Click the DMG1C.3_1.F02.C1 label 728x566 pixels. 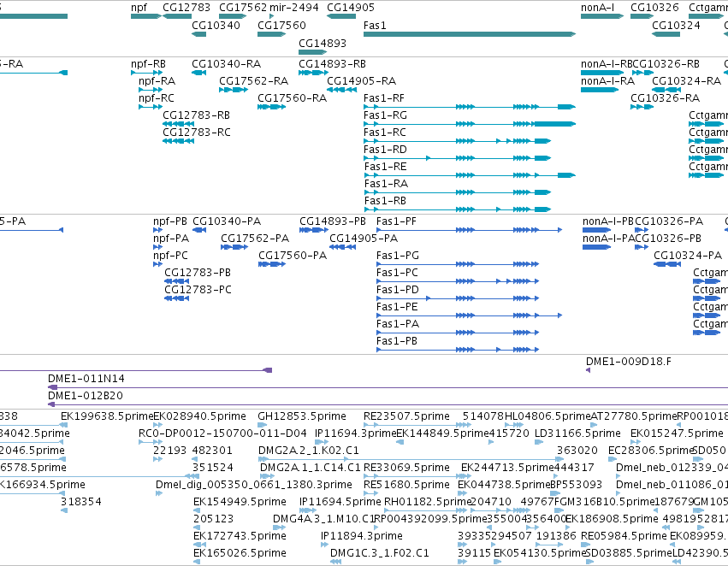click(379, 553)
